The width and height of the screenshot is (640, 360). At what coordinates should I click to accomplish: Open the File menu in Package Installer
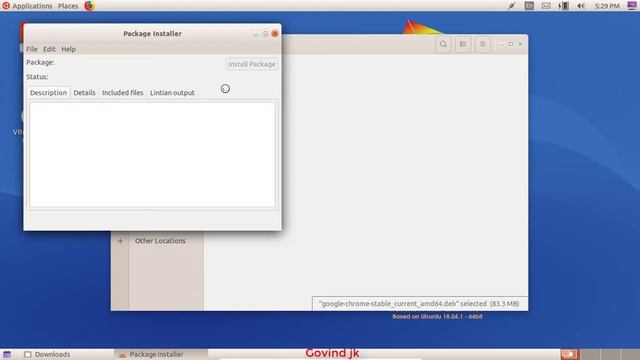click(x=32, y=49)
